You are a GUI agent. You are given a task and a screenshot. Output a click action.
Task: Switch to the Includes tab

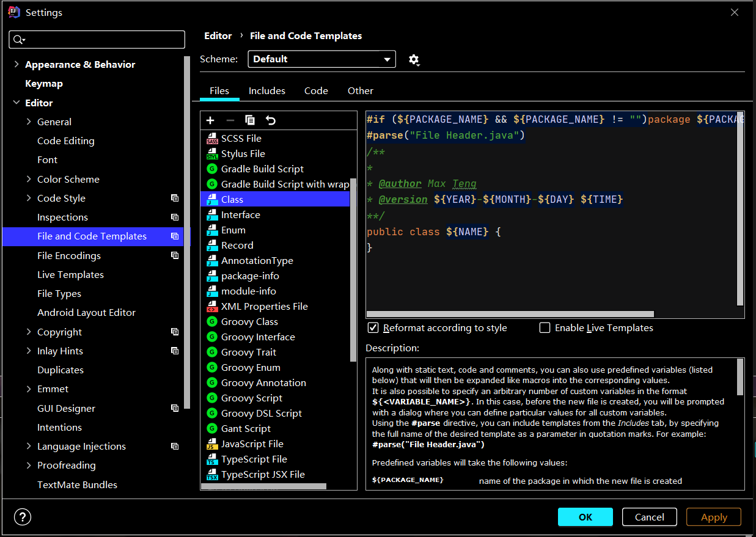[266, 90]
